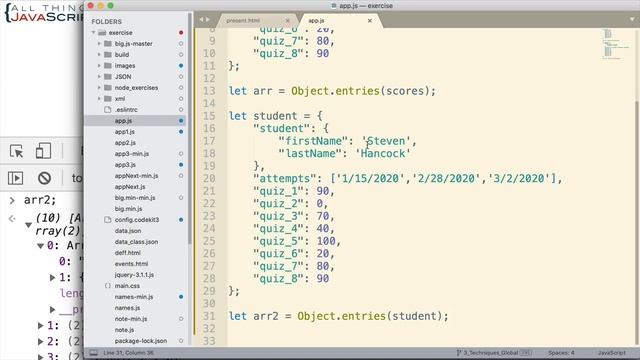Open deff.html in the sidebar
The width and height of the screenshot is (640, 360).
[x=127, y=253]
